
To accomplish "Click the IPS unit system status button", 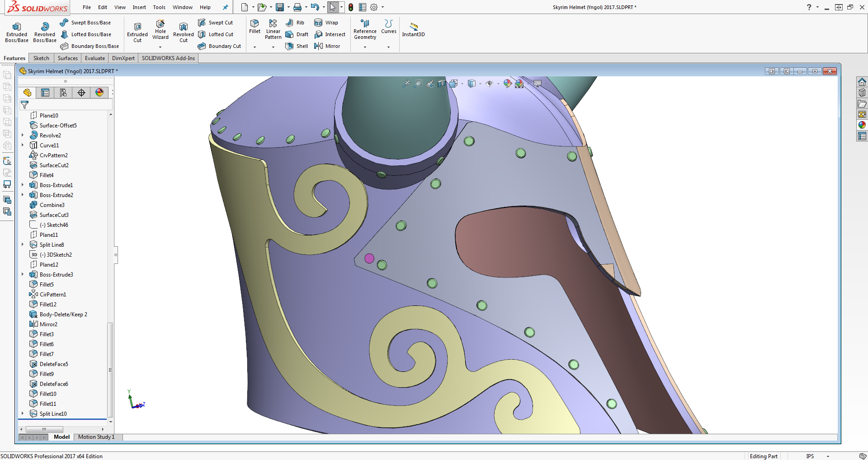I will [x=810, y=456].
